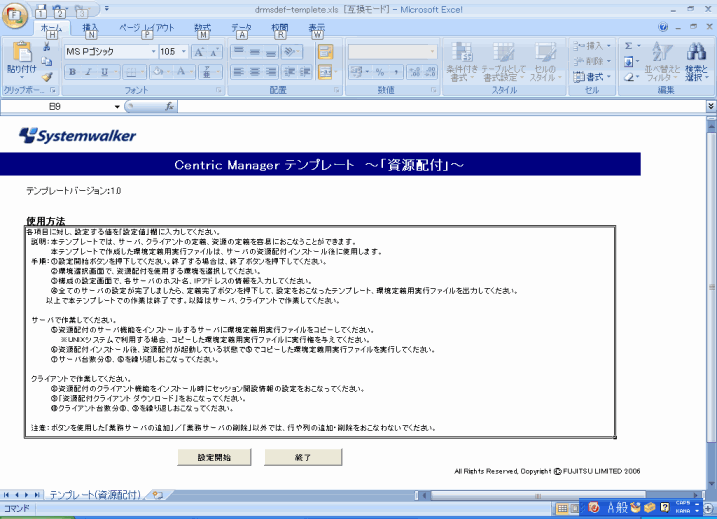Open the ホーム ribbon tab
This screenshot has width=717, height=519.
pyautogui.click(x=51, y=29)
